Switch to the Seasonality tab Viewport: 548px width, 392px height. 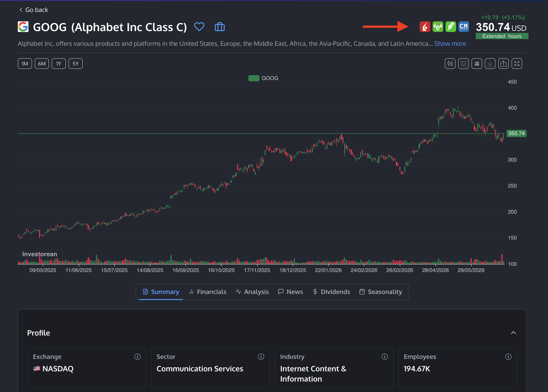click(x=381, y=292)
